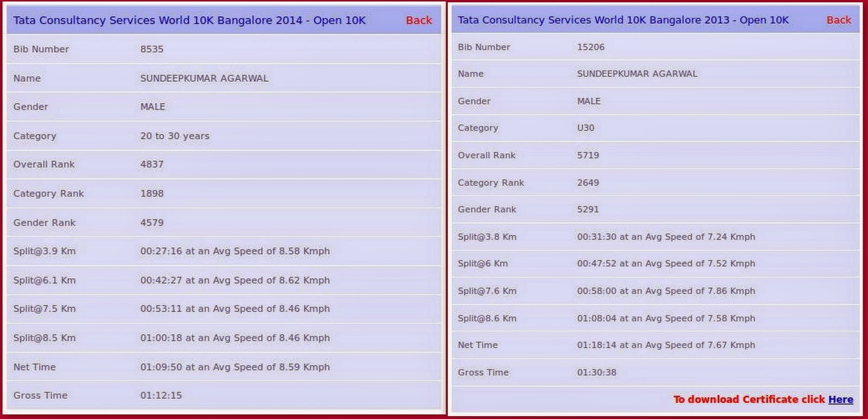868x419 pixels.
Task: Click Split@8.6 Km row label
Action: (x=487, y=318)
